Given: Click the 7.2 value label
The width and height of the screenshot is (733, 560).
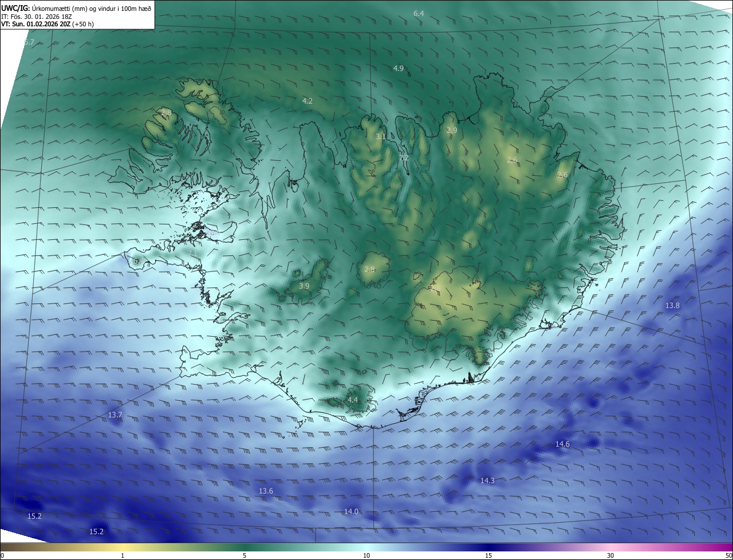Looking at the screenshot, I should tap(404, 158).
